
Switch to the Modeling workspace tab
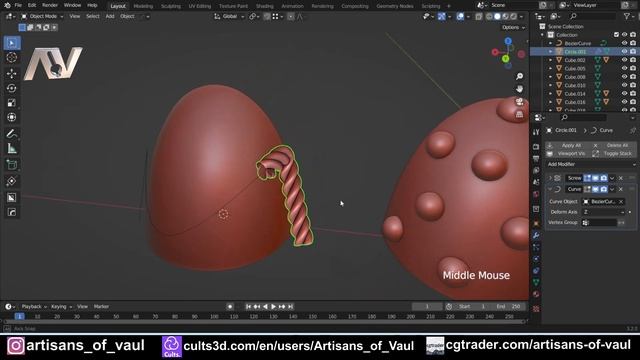click(x=143, y=6)
